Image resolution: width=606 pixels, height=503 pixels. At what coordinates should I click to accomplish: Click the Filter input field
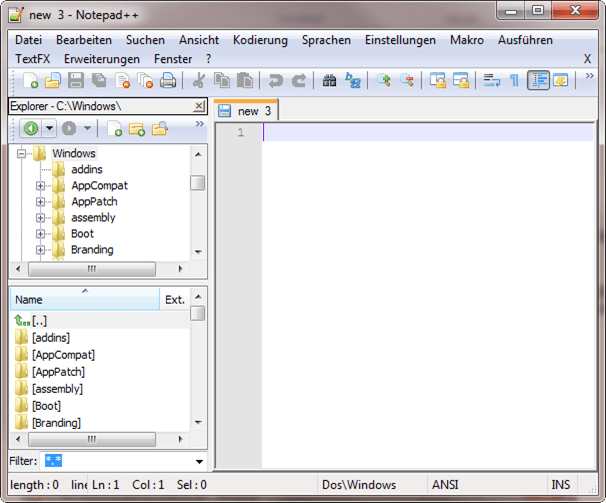(x=116, y=461)
